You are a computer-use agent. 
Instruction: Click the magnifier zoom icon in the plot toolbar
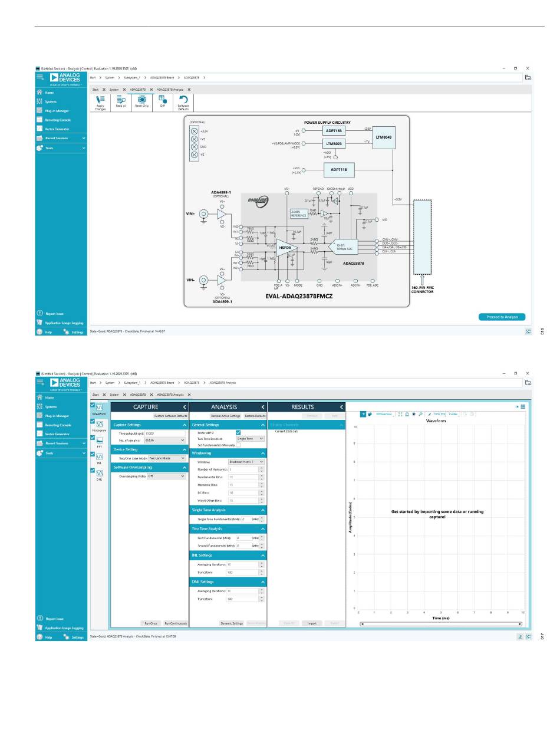click(x=421, y=415)
